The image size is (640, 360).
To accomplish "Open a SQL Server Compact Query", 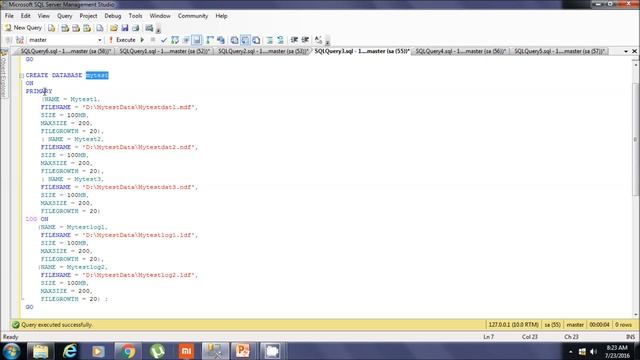I will tap(100, 28).
